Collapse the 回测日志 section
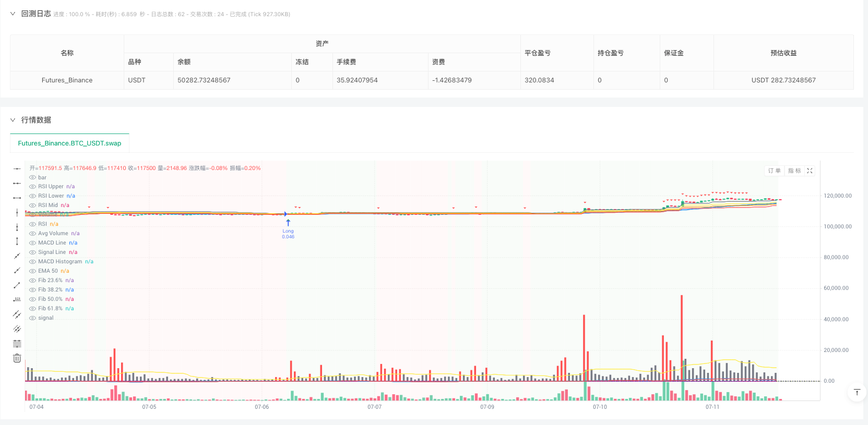 13,14
